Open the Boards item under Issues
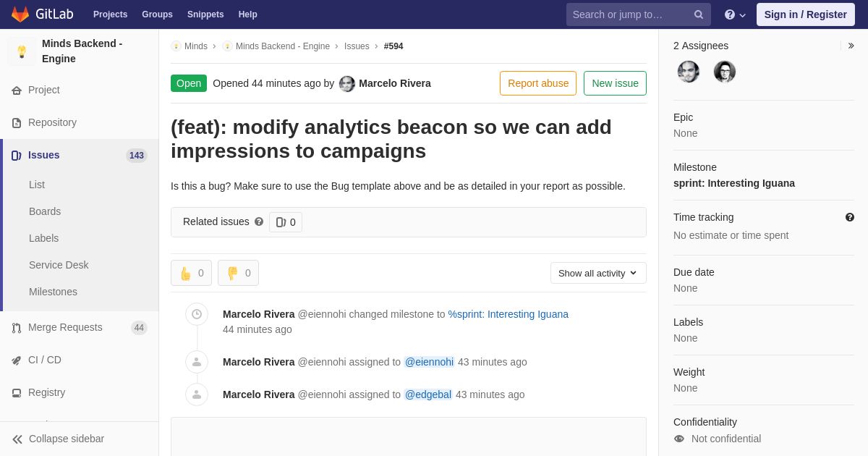This screenshot has height=456, width=868. click(45, 211)
